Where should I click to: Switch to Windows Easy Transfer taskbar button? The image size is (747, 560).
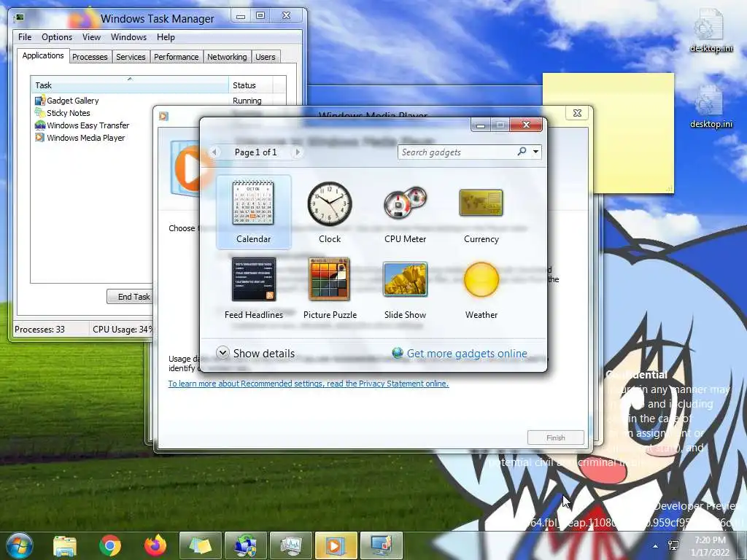coord(245,545)
